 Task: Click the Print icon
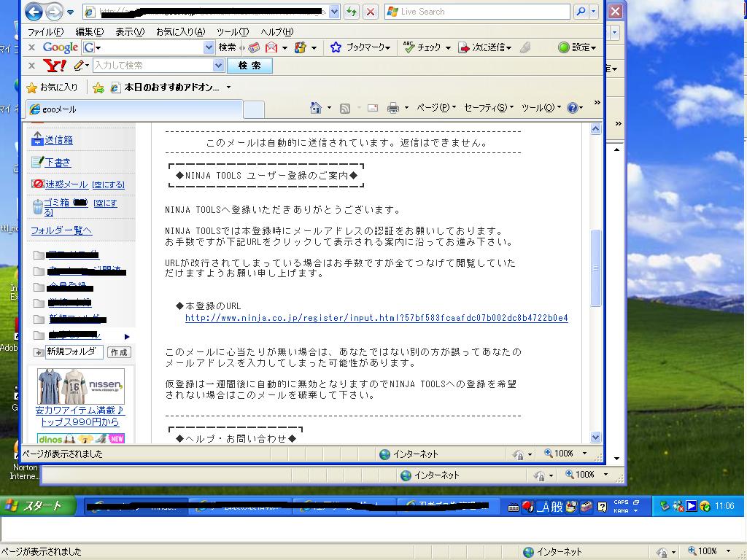(393, 108)
